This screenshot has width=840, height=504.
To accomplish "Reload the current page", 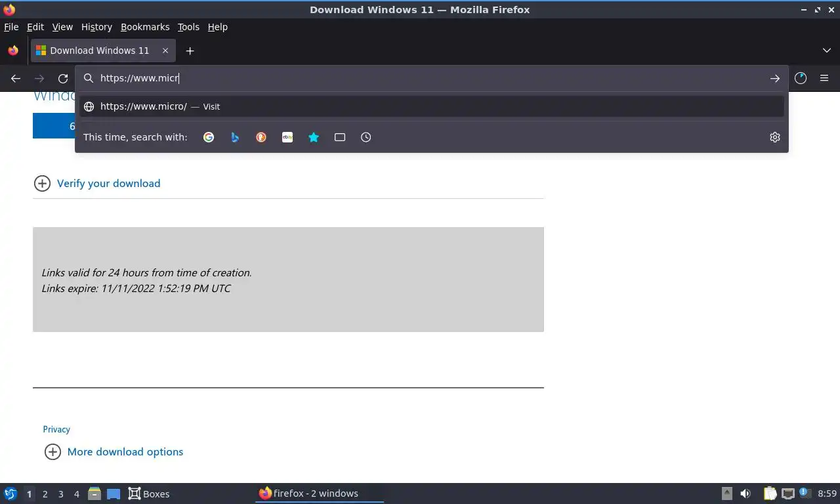I will (63, 78).
